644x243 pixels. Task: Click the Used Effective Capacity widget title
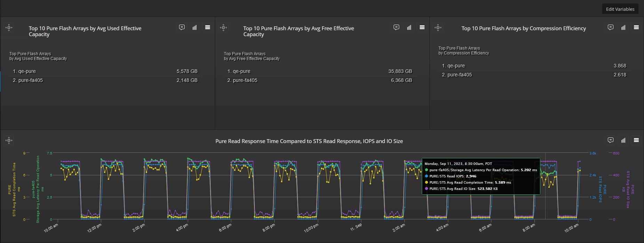(x=85, y=31)
